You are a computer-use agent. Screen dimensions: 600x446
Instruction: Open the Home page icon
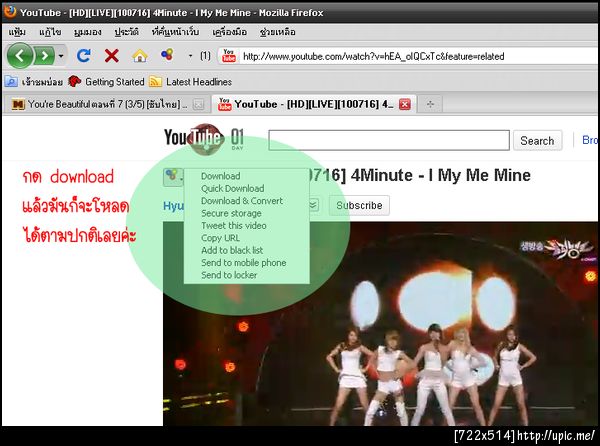coord(140,56)
